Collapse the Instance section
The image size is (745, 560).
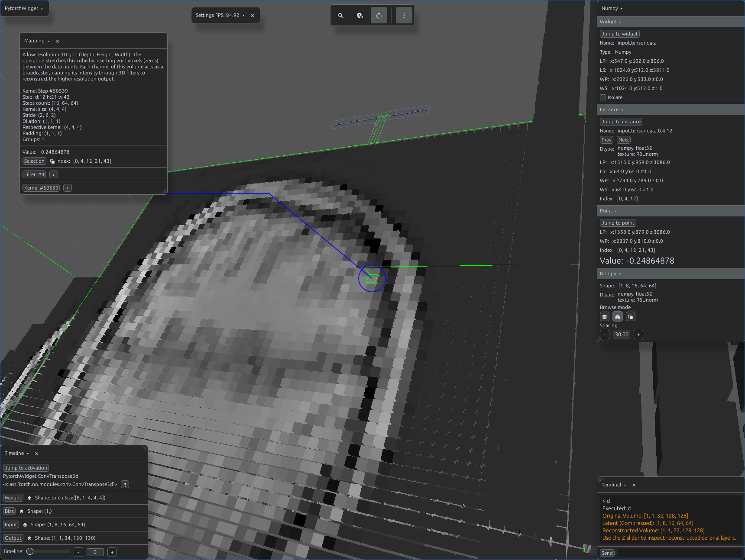(x=622, y=110)
